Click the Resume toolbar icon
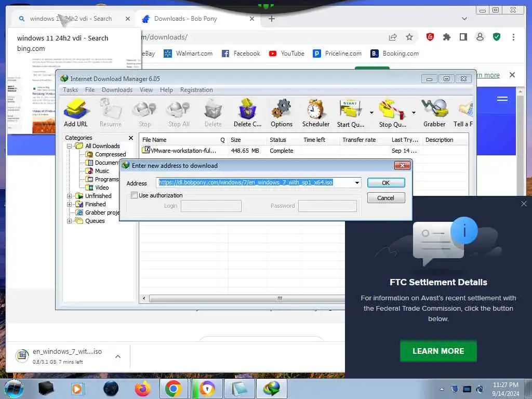532x399 pixels. coord(110,113)
